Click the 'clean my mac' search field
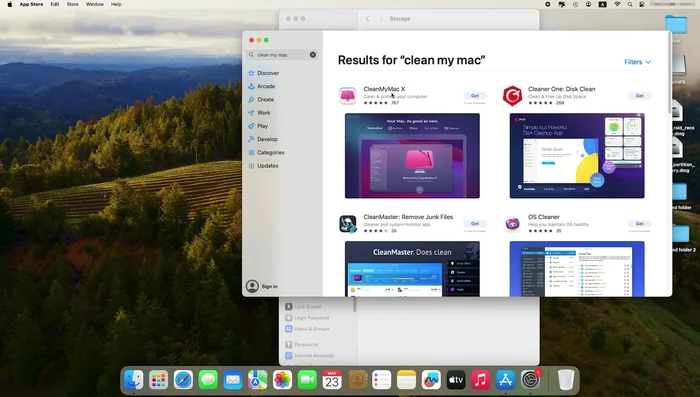This screenshot has width=700, height=397. pos(282,54)
